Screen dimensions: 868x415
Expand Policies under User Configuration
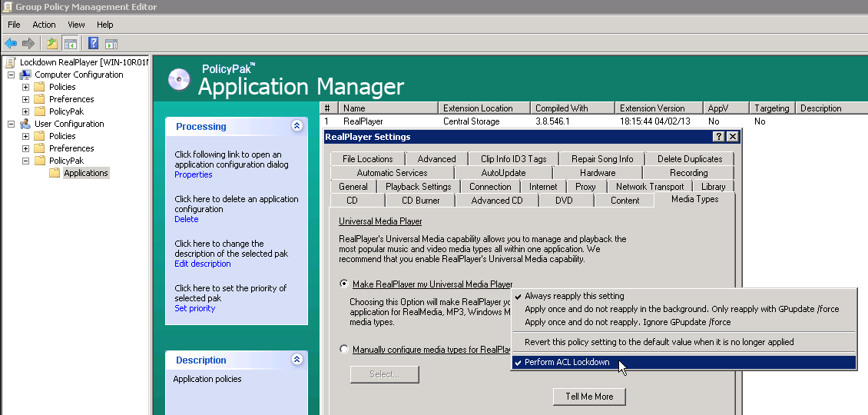[25, 136]
